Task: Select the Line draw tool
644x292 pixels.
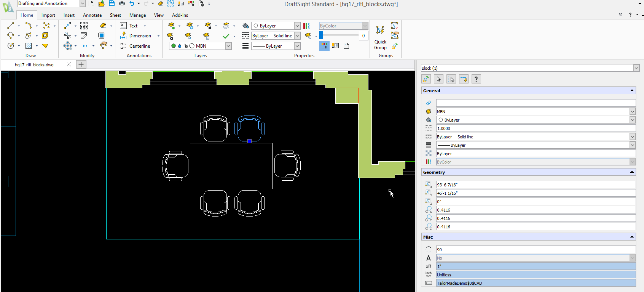Action: coord(11,26)
